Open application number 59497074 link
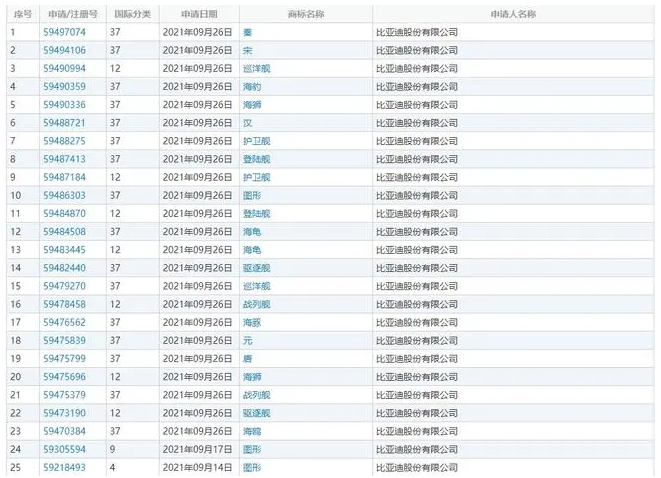Image resolution: width=661 pixels, height=478 pixels. (x=64, y=32)
